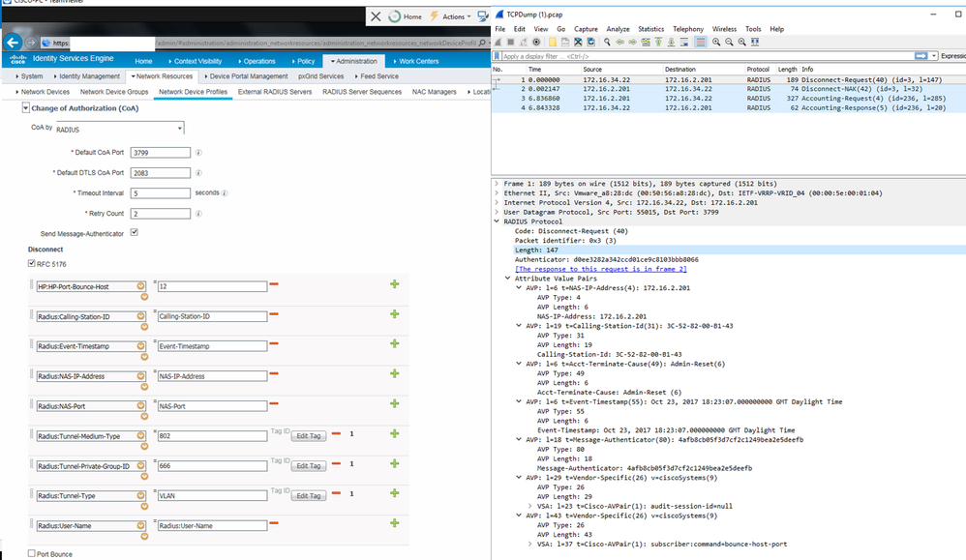Select the Disconnect-NAK packet row
The image size is (966, 560).
click(x=728, y=89)
